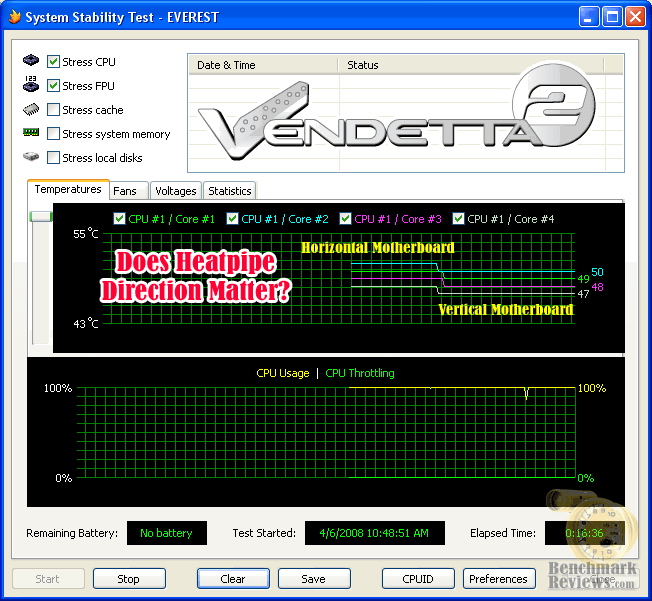
Task: Click the temperature graph scale slider handle
Action: click(x=41, y=216)
